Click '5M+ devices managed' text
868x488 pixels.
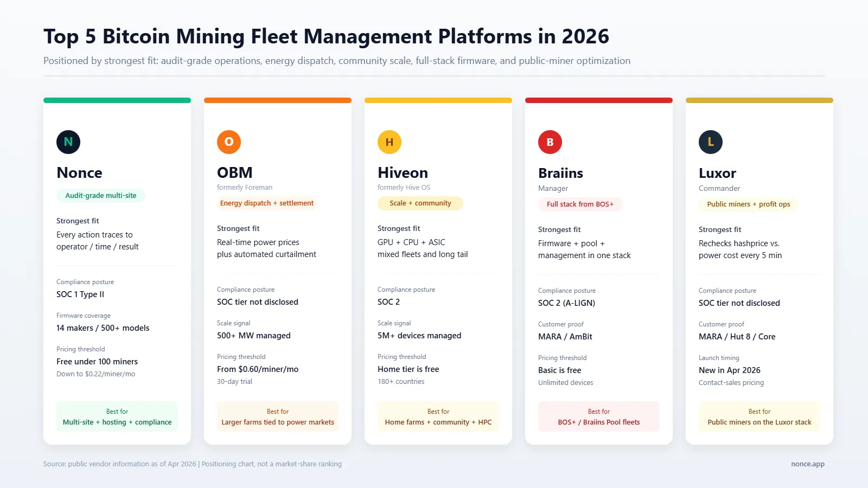point(419,336)
